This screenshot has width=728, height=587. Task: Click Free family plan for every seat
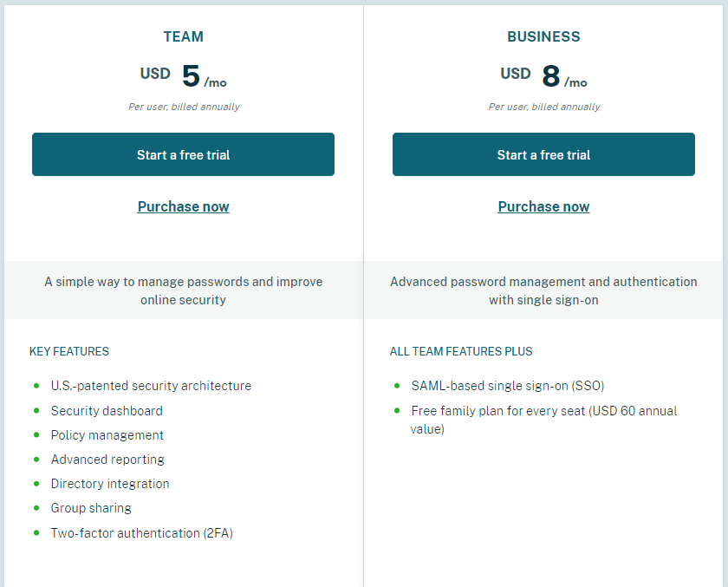pyautogui.click(x=543, y=420)
